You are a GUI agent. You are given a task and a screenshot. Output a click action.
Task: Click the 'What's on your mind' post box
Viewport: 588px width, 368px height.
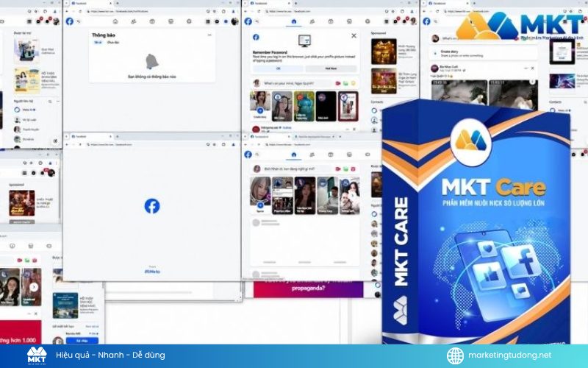pos(296,83)
